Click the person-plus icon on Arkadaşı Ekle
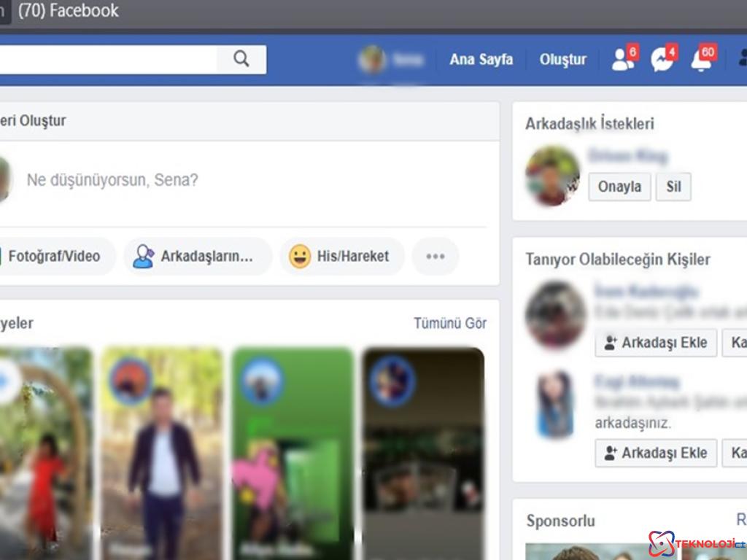747x560 pixels. pyautogui.click(x=609, y=343)
